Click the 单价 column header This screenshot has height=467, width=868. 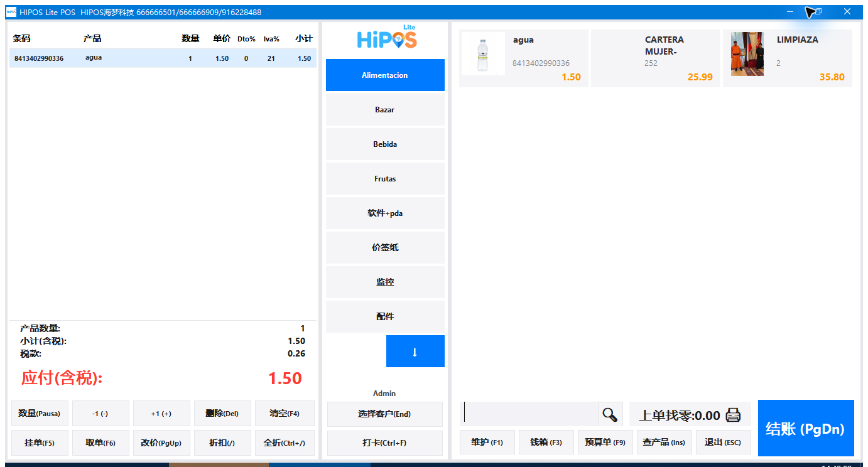[222, 39]
